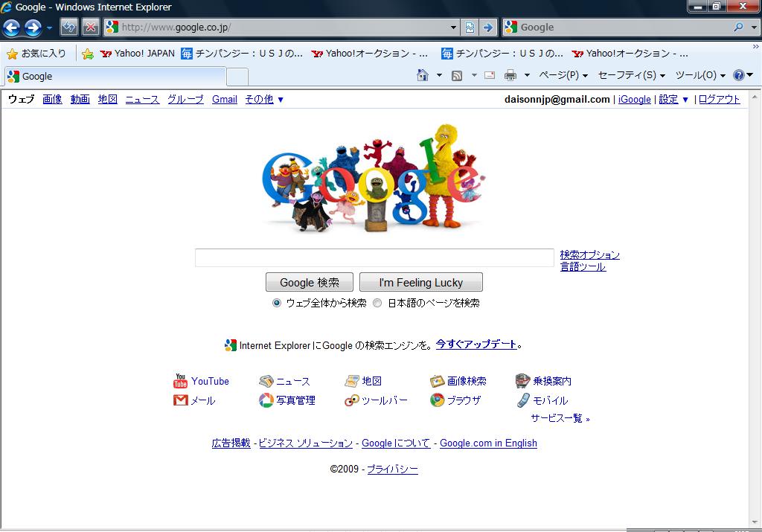Click the Transit 乗換案内 train icon

click(522, 381)
